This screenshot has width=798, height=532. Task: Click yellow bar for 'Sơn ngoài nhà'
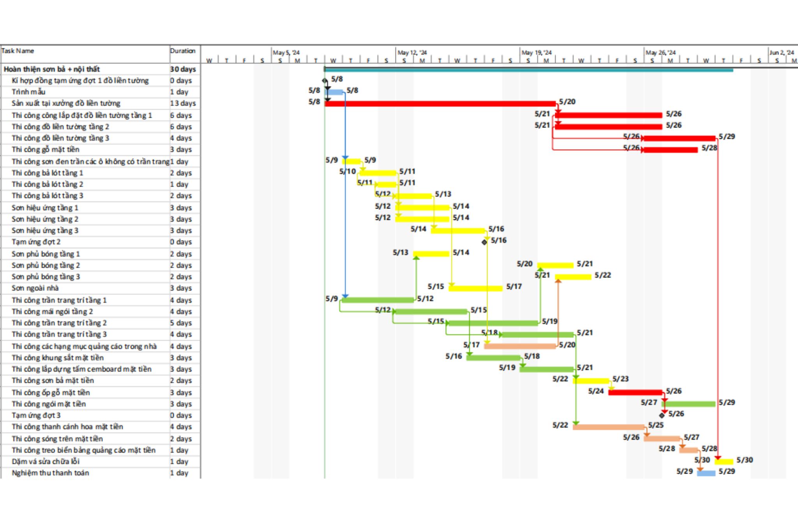[476, 288]
